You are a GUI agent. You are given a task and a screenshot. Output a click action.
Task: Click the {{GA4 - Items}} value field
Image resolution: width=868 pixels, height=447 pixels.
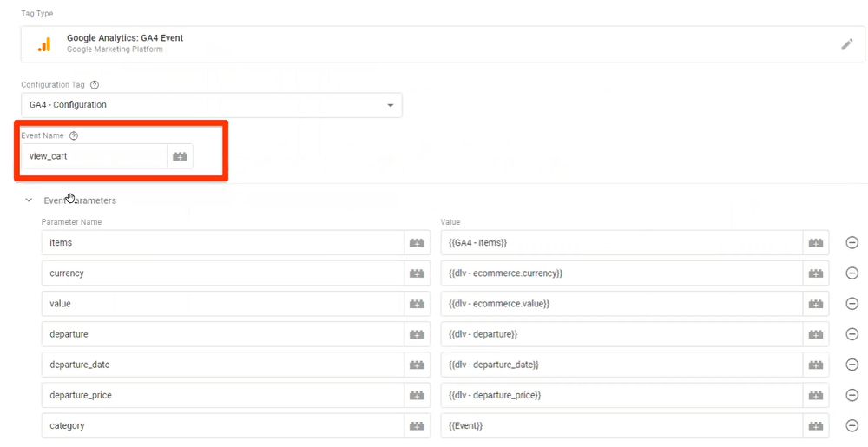click(x=622, y=242)
